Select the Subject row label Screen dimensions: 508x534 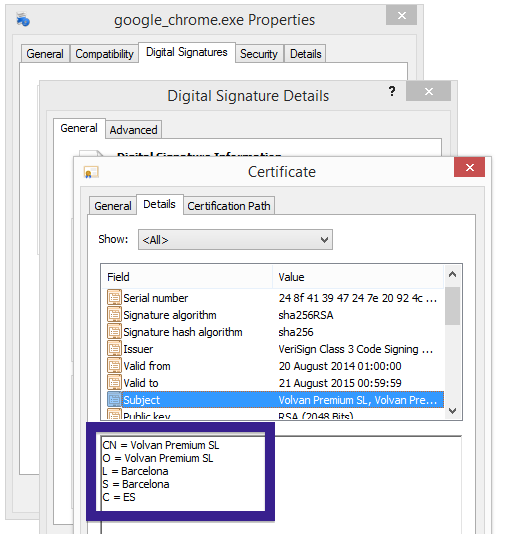tap(141, 400)
